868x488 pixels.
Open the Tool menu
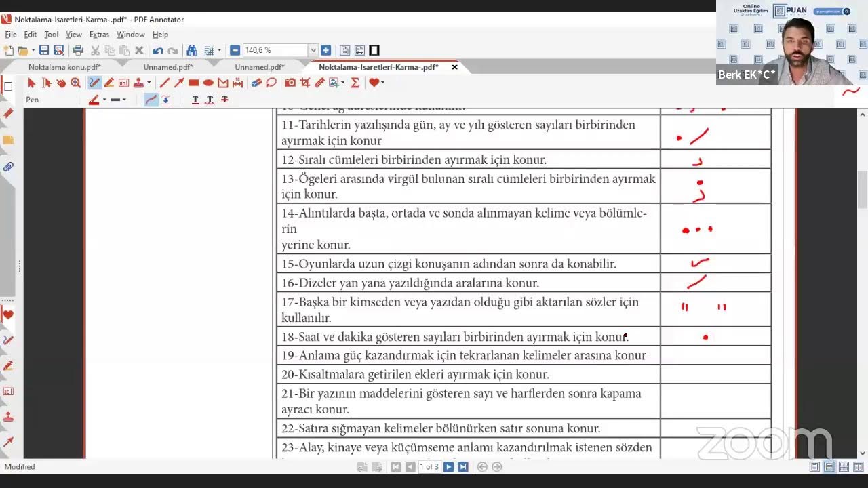click(x=52, y=35)
